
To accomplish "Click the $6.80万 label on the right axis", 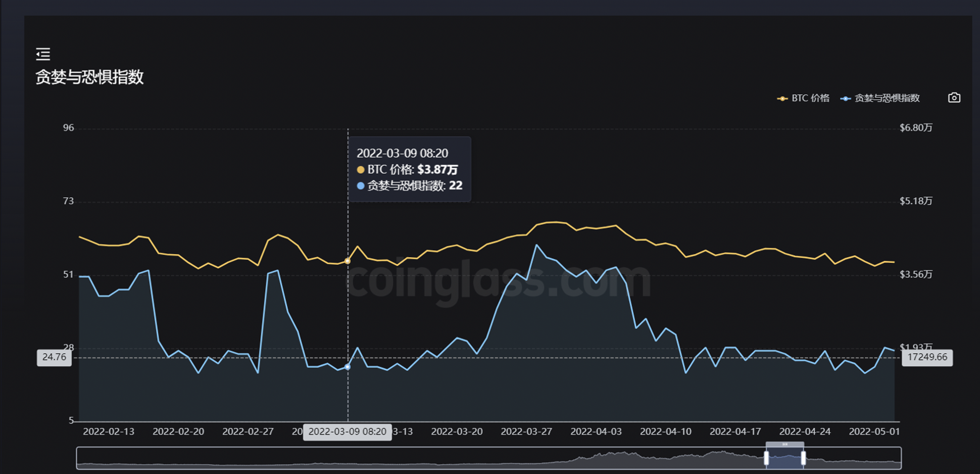I will [x=915, y=127].
